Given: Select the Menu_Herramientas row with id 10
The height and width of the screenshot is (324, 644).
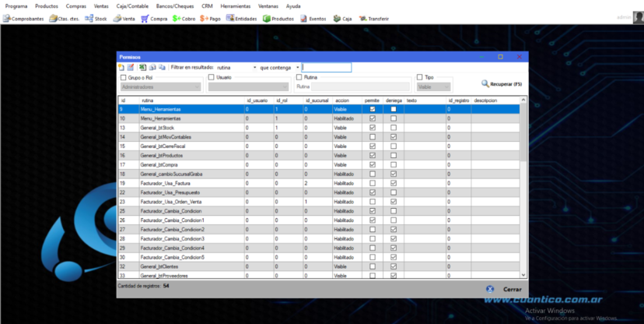Looking at the screenshot, I should coord(319,118).
